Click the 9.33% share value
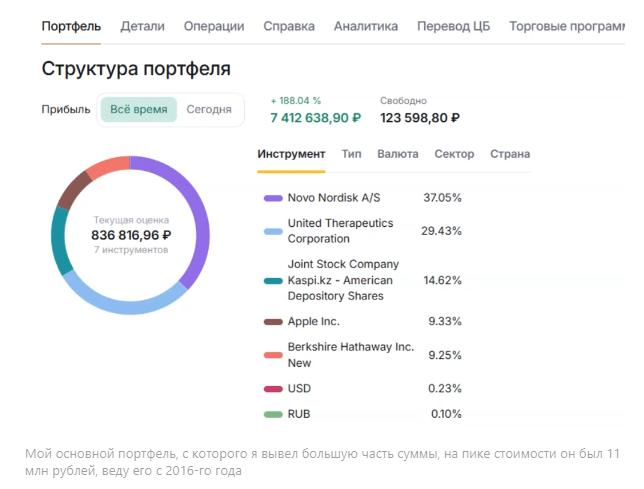Screen dimensions: 644x489 pyautogui.click(x=445, y=321)
